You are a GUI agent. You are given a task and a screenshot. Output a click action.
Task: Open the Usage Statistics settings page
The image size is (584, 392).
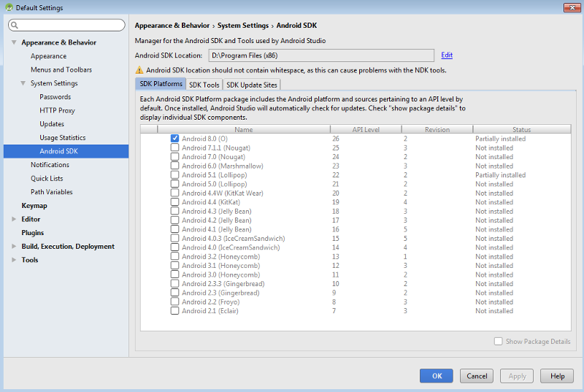point(63,137)
